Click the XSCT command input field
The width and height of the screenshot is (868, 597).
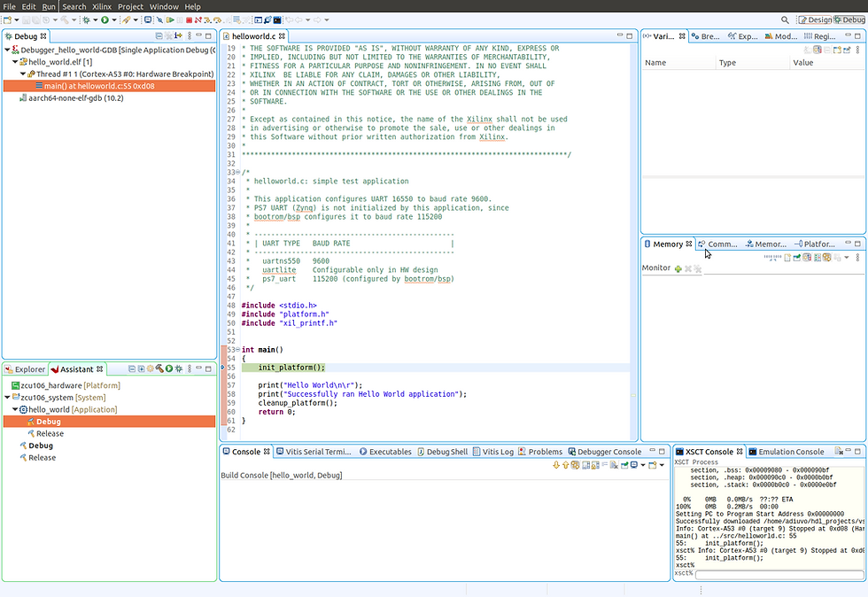coord(779,574)
